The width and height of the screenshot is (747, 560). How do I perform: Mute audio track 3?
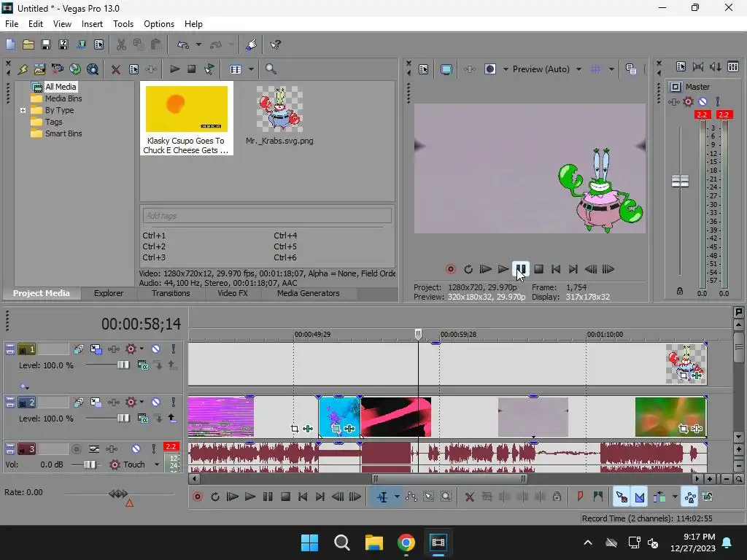(136, 448)
